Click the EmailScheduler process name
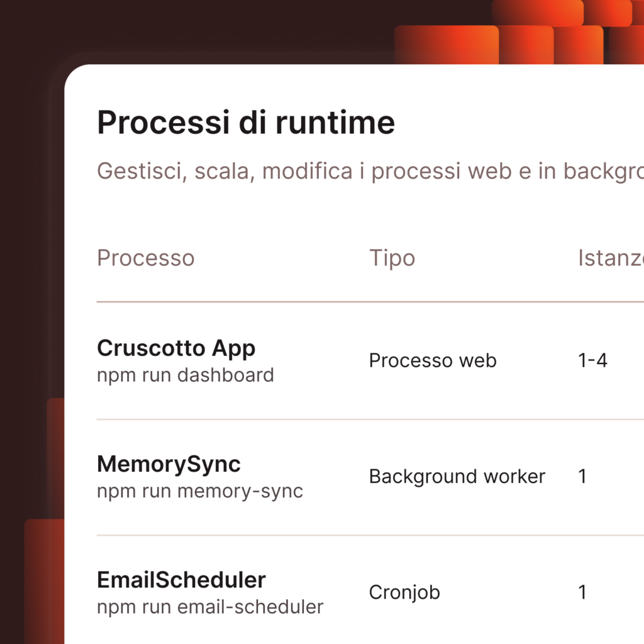This screenshot has height=644, width=644. (x=181, y=580)
